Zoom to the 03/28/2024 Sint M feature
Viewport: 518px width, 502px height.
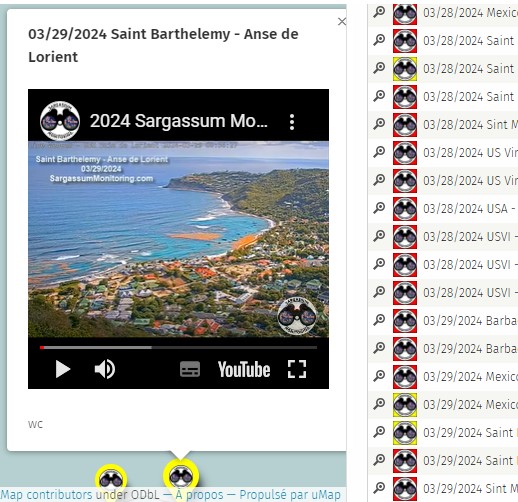pyautogui.click(x=379, y=124)
